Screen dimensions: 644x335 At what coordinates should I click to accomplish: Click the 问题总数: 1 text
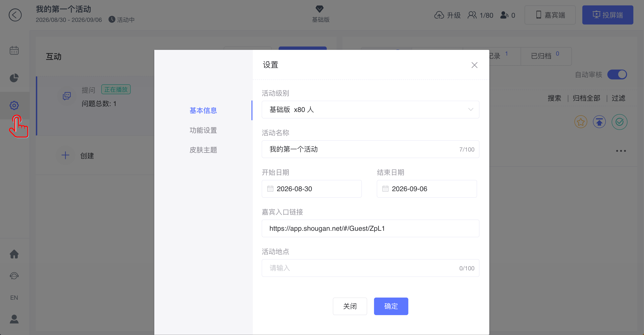click(x=99, y=104)
